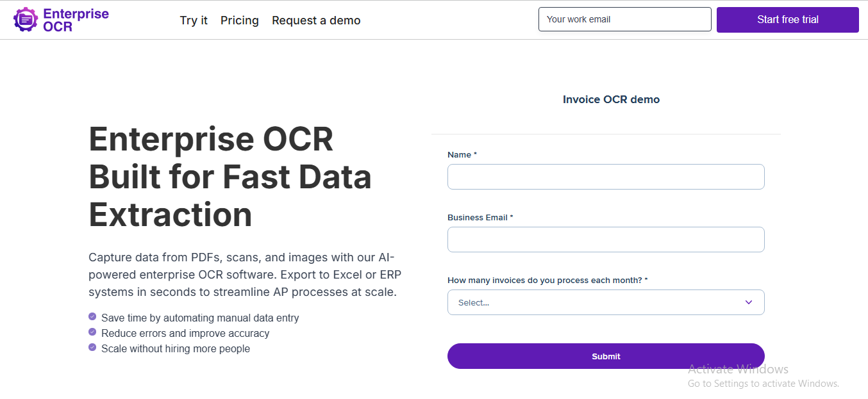Viewport: 868px width, 399px height.
Task: Click the Enterprise OCR Built for Fast headline
Action: coord(230,177)
